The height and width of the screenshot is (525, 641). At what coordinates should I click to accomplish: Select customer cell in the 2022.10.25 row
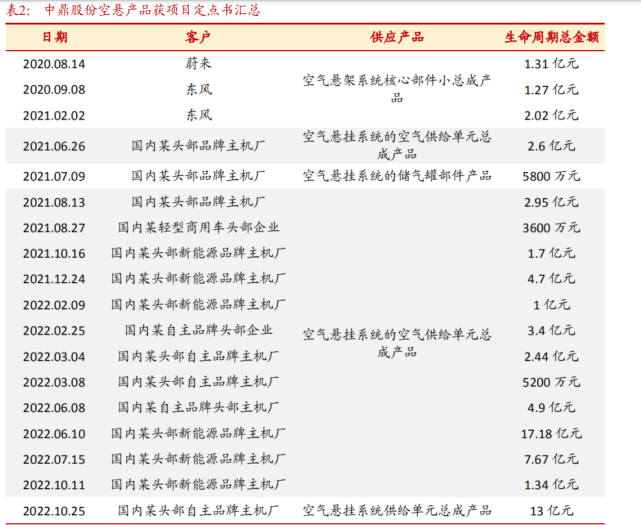[198, 511]
